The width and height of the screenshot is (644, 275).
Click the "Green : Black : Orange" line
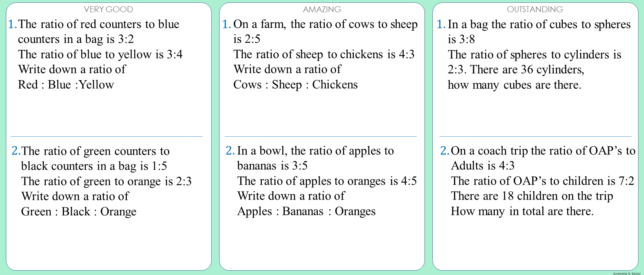pyautogui.click(x=79, y=212)
